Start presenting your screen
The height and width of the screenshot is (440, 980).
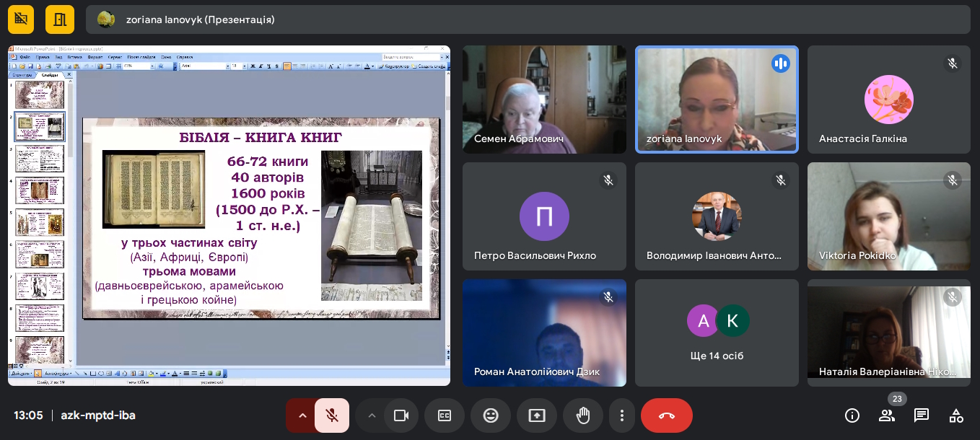pyautogui.click(x=537, y=415)
